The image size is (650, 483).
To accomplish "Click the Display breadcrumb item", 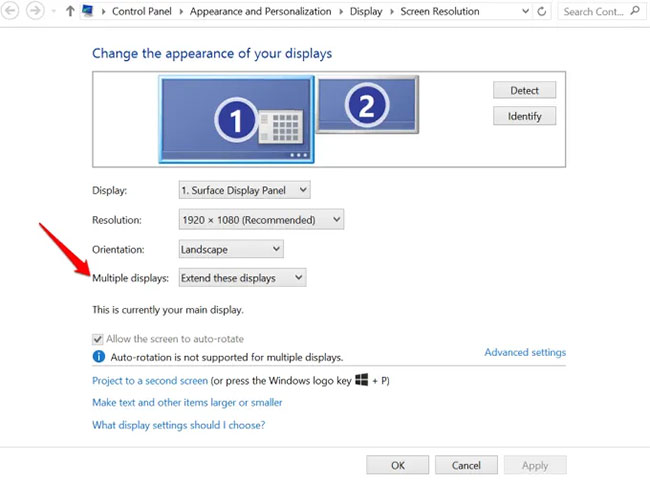I will [364, 12].
